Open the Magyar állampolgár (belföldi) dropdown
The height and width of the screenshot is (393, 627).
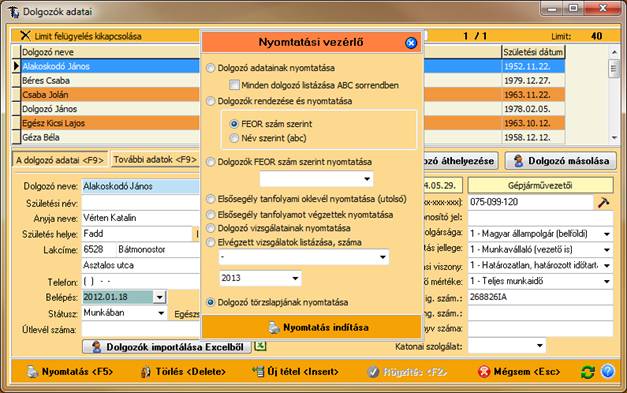pyautogui.click(x=607, y=234)
